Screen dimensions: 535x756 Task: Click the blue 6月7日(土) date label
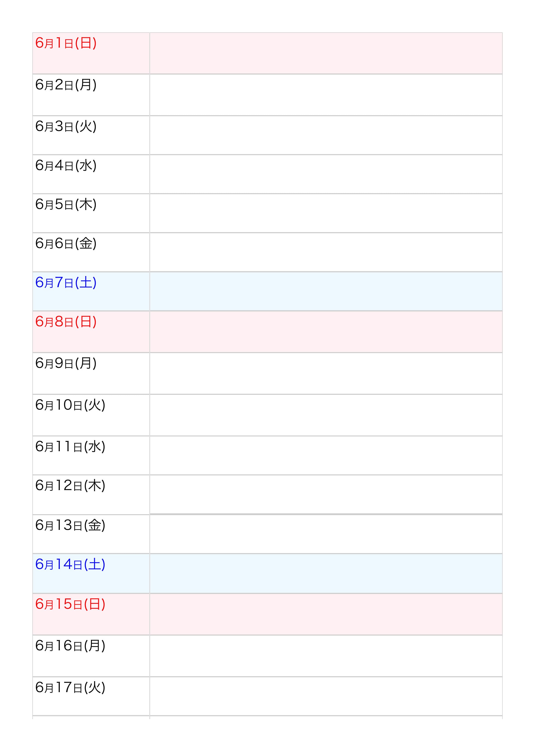point(66,282)
